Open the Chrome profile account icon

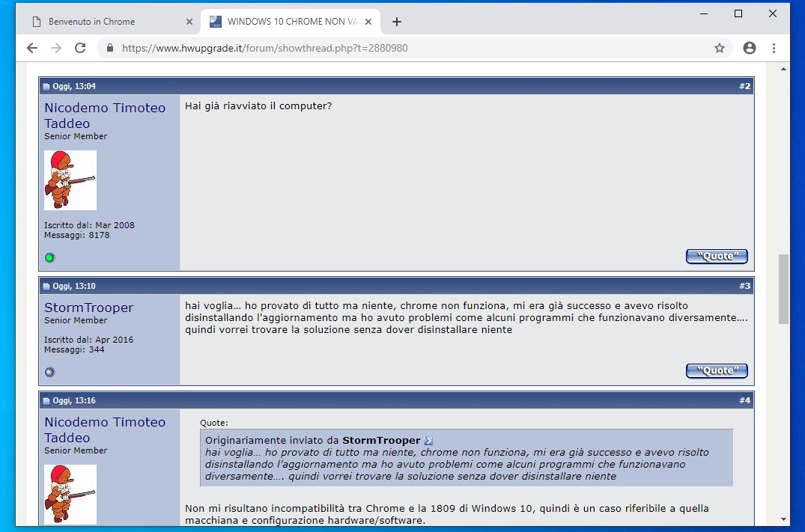(750, 48)
